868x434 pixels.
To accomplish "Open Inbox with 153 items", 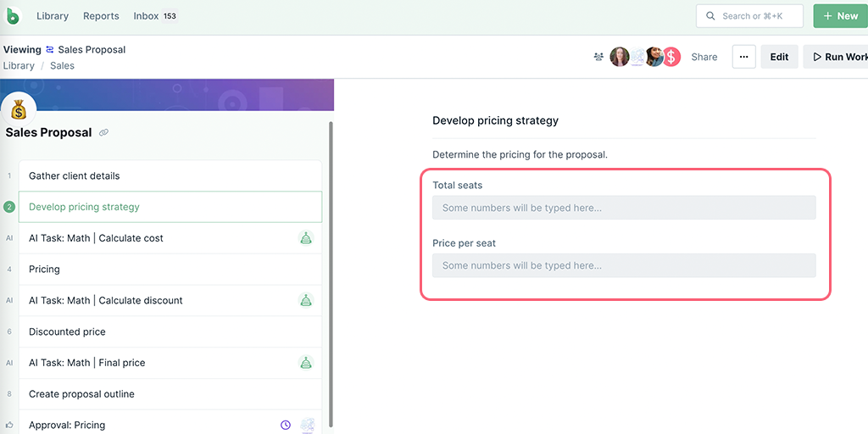I will 156,16.
